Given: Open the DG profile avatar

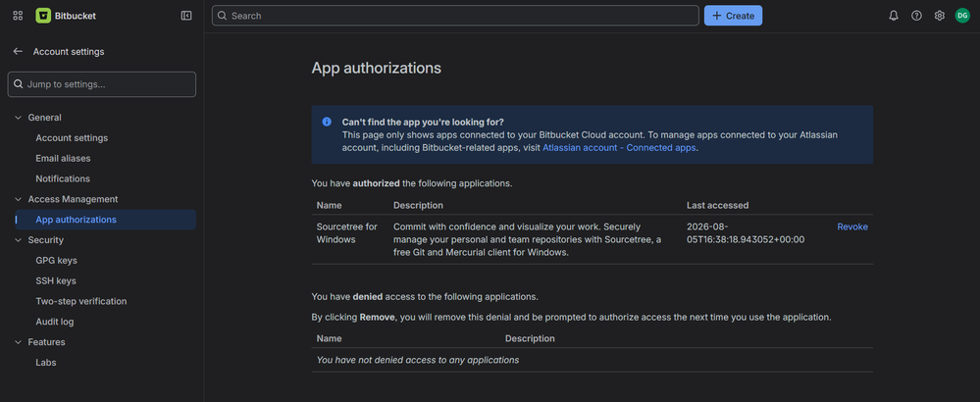Looking at the screenshot, I should pyautogui.click(x=962, y=16).
